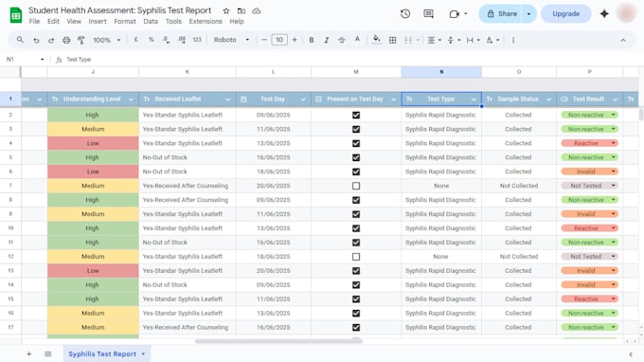Start a Meet call camera icon
The width and height of the screenshot is (644, 362).
coord(455,14)
